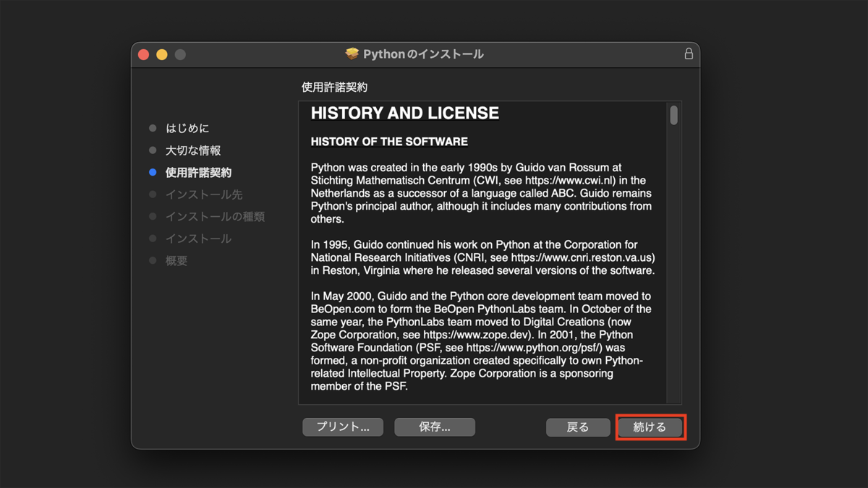Viewport: 868px width, 488px height.
Task: Click the 使用許諾契約 label above license text
Action: click(x=334, y=87)
